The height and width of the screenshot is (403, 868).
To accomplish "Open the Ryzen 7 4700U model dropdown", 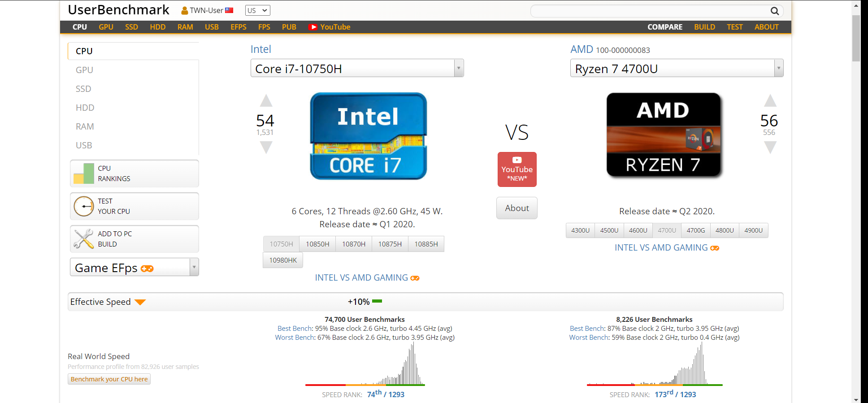I will click(x=677, y=68).
